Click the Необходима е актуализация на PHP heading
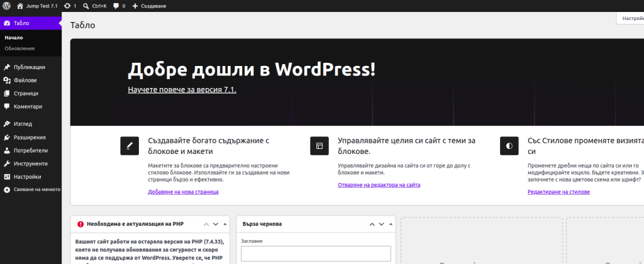 point(135,224)
